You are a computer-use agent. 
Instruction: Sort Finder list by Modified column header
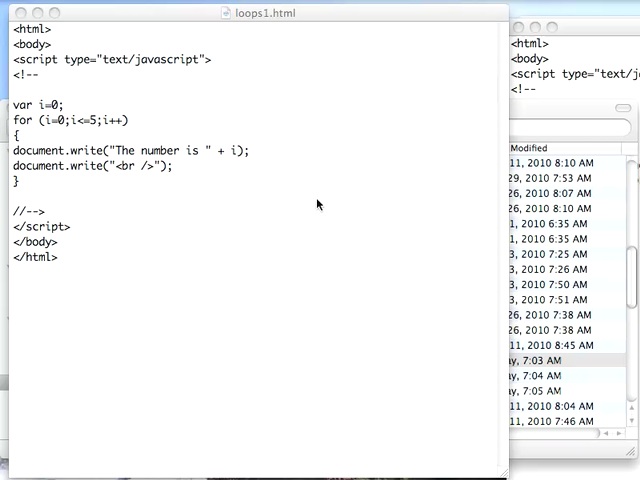[x=565, y=148]
